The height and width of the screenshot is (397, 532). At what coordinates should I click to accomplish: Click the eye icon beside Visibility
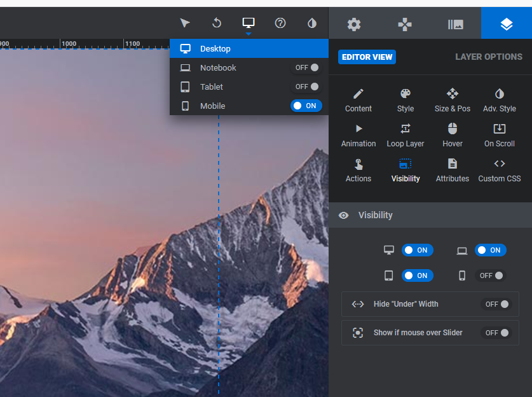pos(343,215)
